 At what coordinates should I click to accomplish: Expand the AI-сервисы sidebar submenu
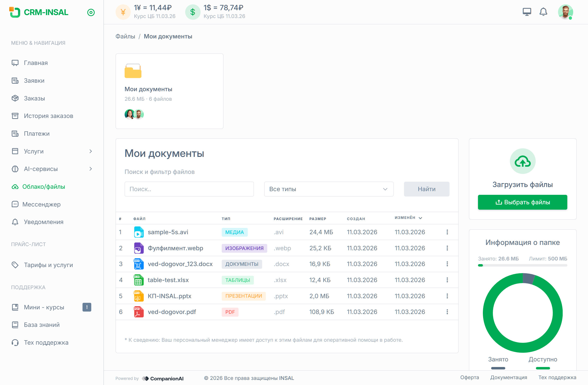point(91,169)
